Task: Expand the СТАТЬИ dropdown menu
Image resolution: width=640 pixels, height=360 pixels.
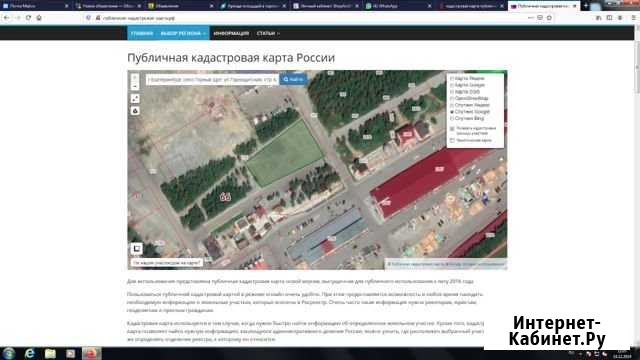Action: tap(268, 33)
